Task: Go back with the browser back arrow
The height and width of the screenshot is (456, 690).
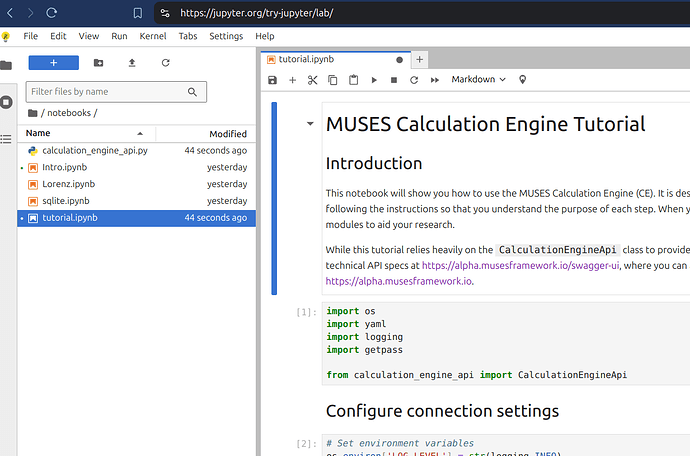Action: tap(10, 13)
